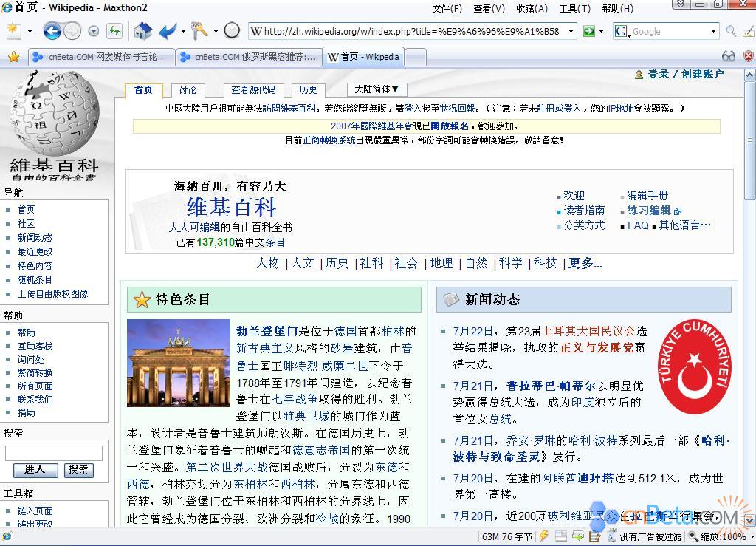Open the 帮助(H) menu in menu bar
Screen dimensions: 756x546
618,8
